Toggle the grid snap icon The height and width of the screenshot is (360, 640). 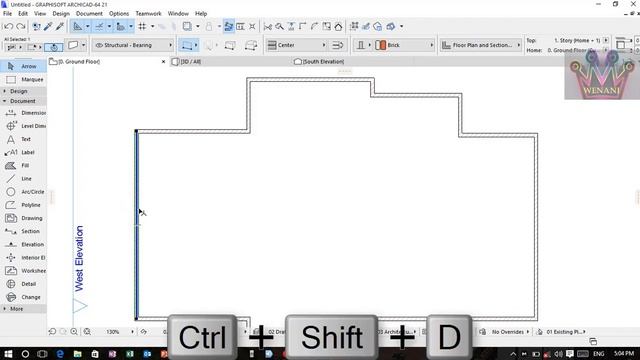[142, 27]
